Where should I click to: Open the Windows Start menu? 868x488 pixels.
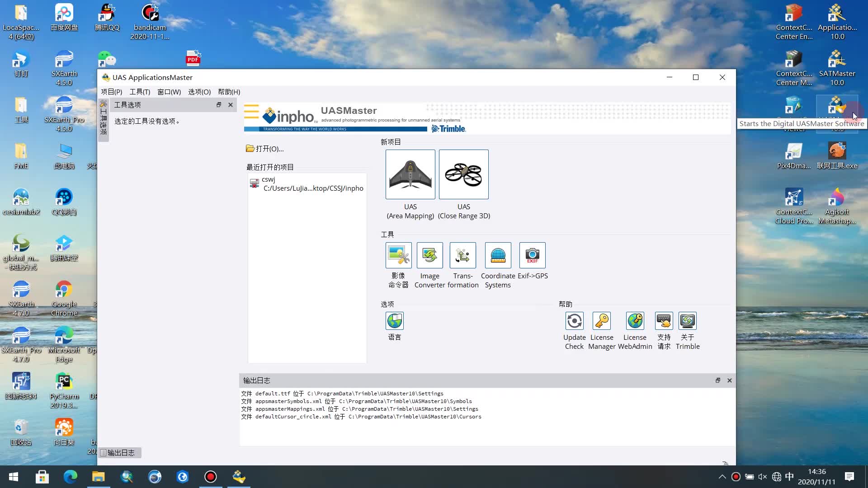(x=14, y=477)
